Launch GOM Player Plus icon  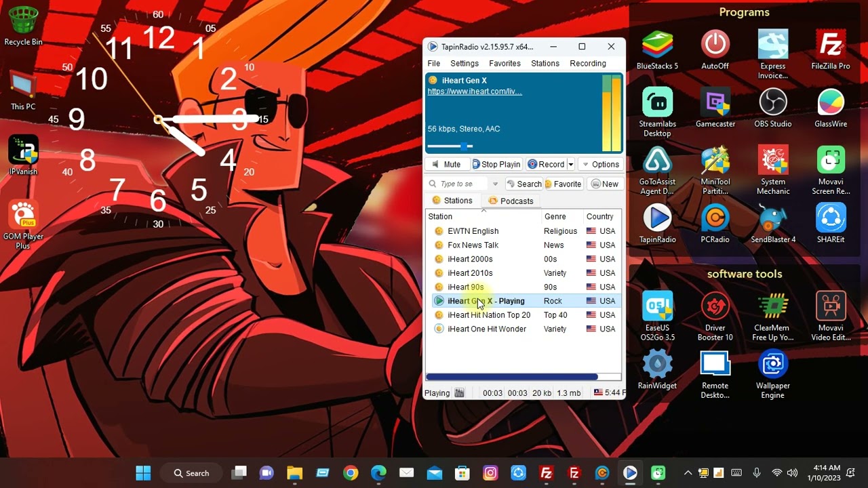[23, 226]
